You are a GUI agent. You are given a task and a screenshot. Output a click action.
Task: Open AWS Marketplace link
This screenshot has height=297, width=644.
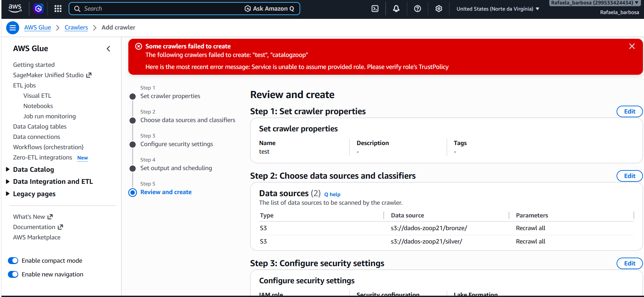(37, 237)
